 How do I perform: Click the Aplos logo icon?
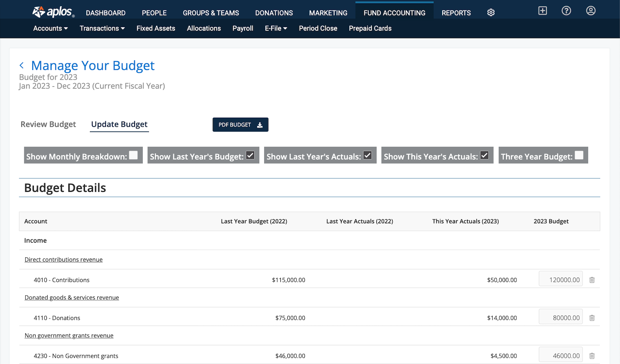click(x=39, y=12)
